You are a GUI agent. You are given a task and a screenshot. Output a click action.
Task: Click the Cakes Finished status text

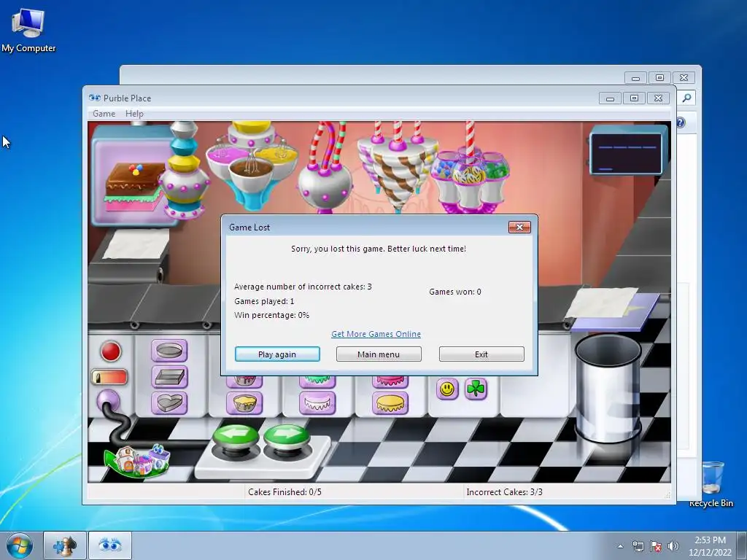(x=285, y=492)
